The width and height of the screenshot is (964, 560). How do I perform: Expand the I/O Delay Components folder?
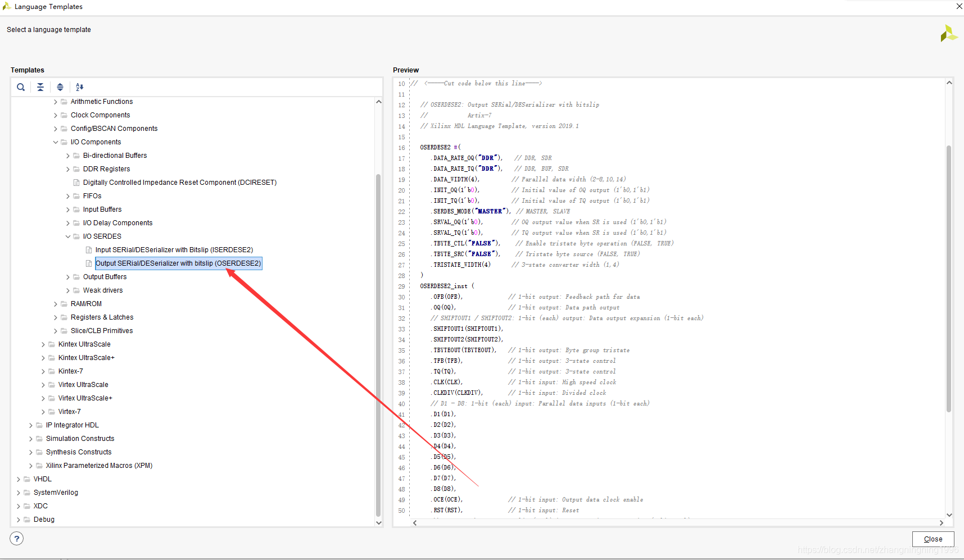pos(68,223)
